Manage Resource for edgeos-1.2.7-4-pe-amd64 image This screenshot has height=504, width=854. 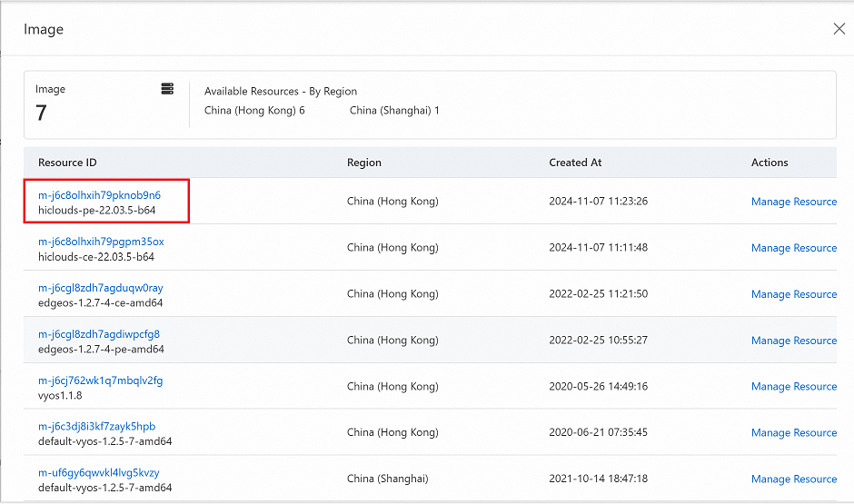coord(793,341)
